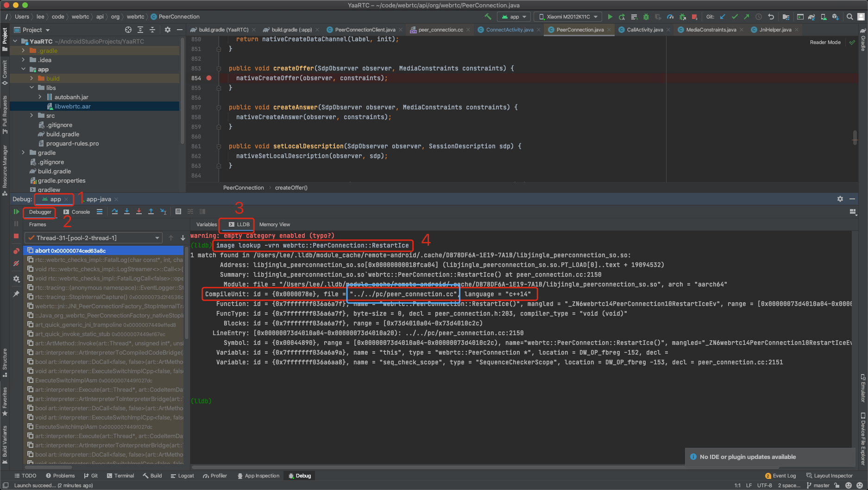Image resolution: width=868 pixels, height=490 pixels.
Task: Stop debugging with the red square in sidebar
Action: [x=16, y=236]
